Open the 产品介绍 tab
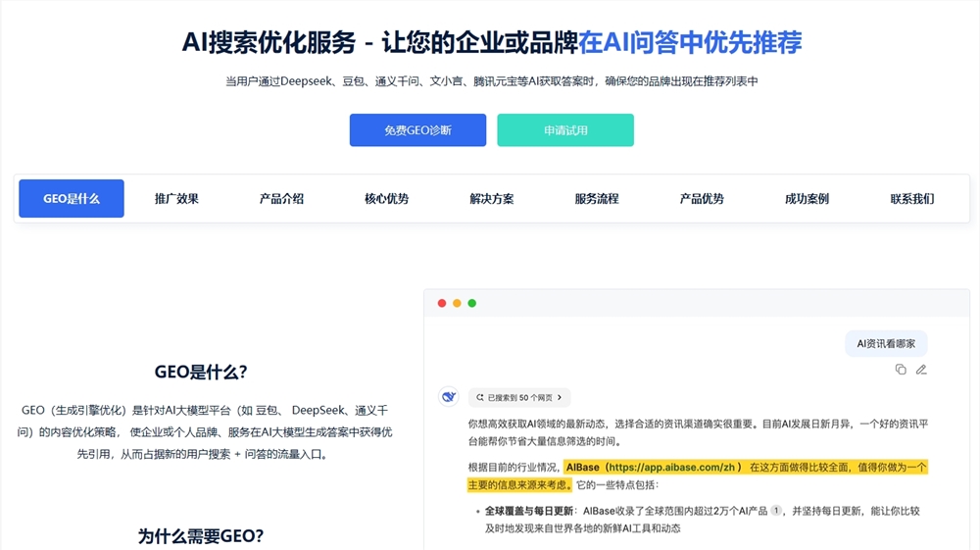980x550 pixels. 281,199
